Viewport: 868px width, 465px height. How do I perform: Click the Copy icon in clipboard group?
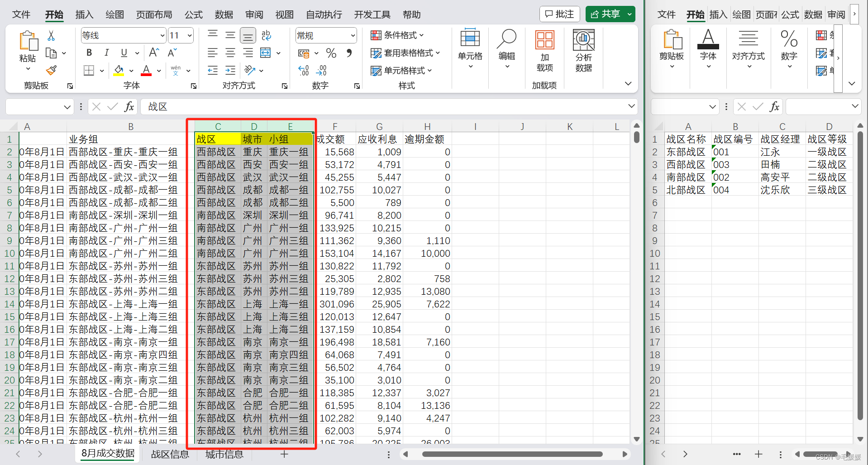[x=52, y=53]
